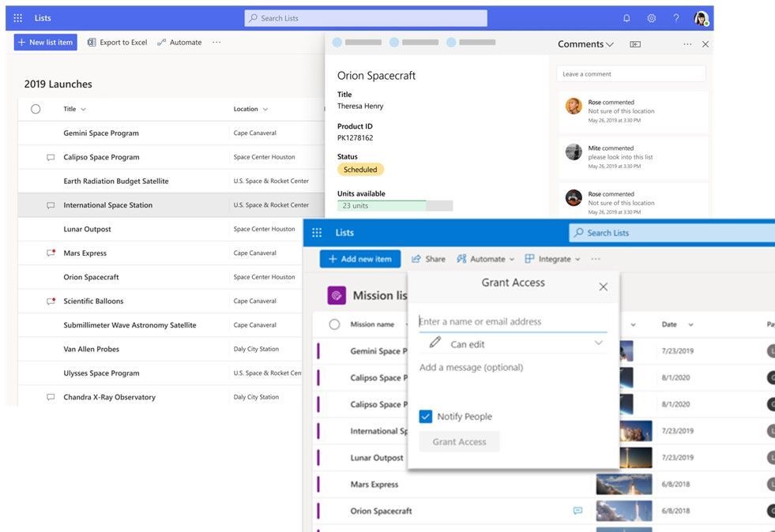
Task: Select all rows with the header circle
Action: [x=36, y=108]
